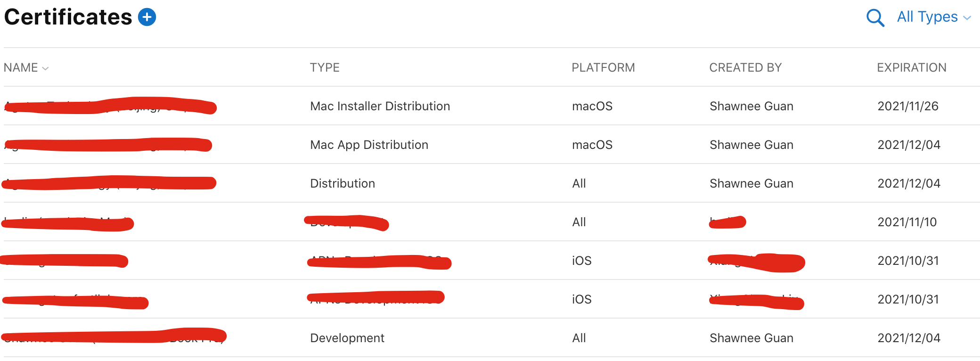Screen dimensions: 980x361
Task: Click the Certificates page heading
Action: click(68, 17)
